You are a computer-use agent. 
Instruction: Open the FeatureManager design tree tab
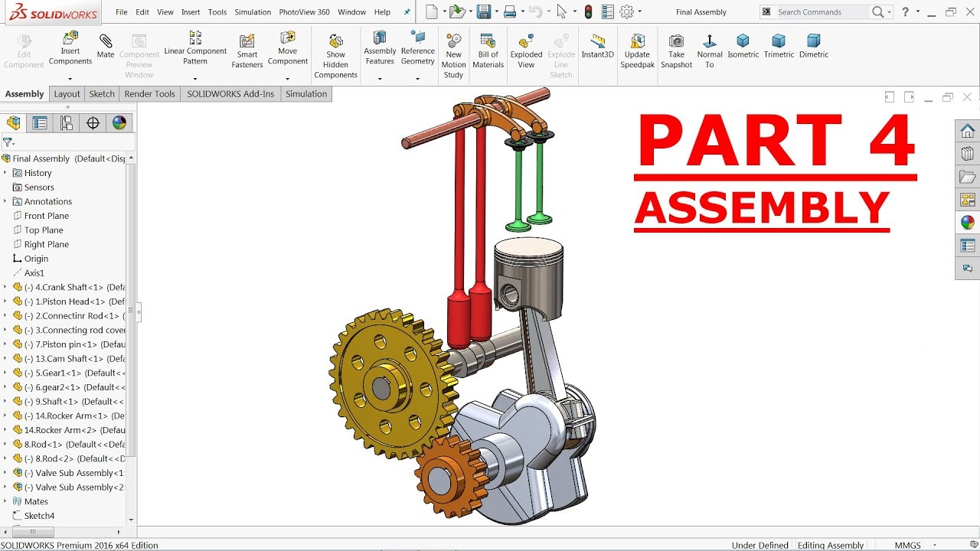(x=14, y=122)
